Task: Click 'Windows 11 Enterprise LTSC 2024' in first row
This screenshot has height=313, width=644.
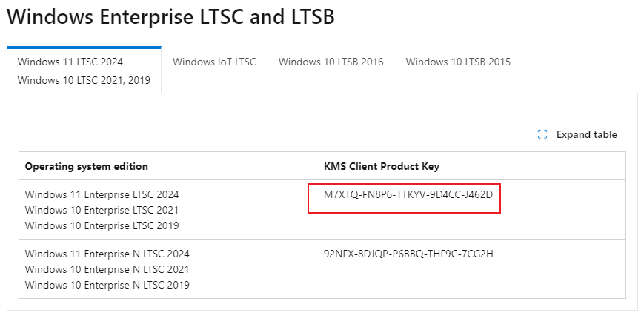Action: pyautogui.click(x=102, y=194)
